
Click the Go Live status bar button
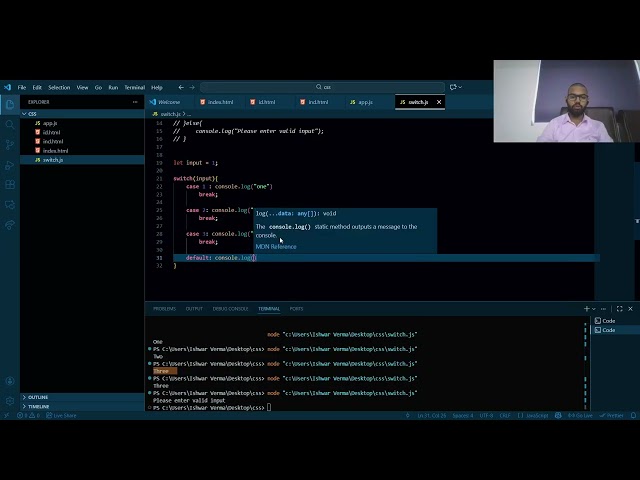580,416
